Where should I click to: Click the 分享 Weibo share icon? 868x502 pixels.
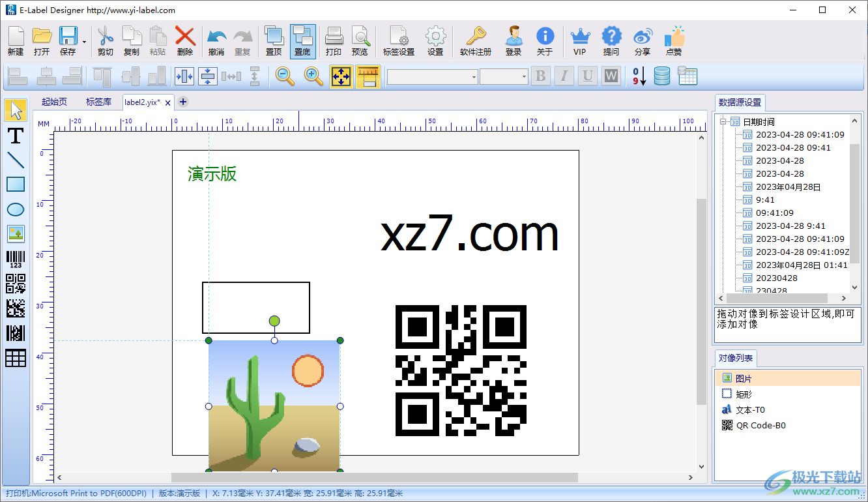point(643,41)
